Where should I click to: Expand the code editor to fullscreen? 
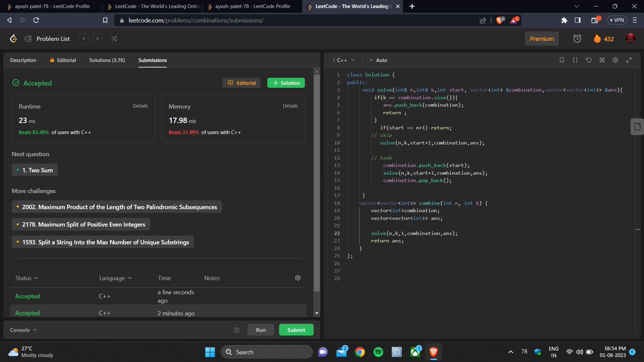[629, 60]
